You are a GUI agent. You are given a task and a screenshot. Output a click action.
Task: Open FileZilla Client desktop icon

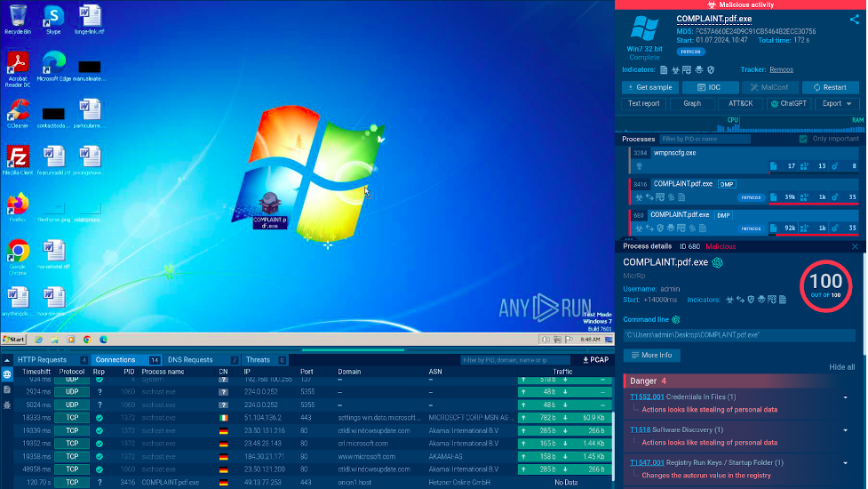click(x=17, y=161)
